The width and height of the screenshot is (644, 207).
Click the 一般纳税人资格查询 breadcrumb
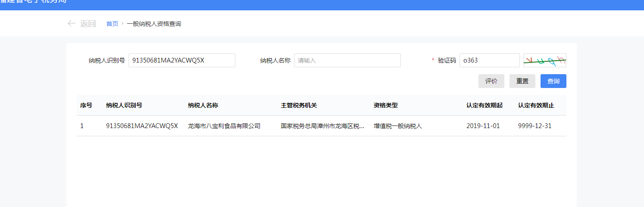[x=154, y=24]
